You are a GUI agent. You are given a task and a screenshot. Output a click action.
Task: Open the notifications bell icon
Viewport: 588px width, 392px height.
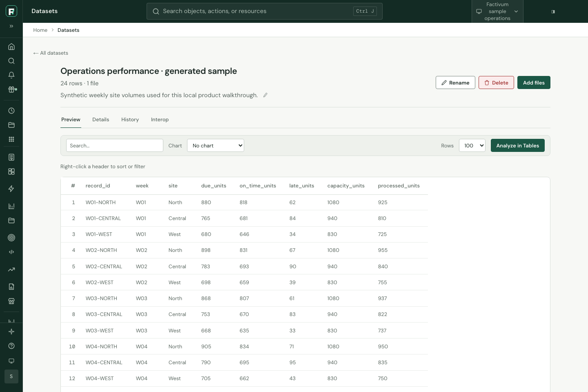[x=11, y=75]
